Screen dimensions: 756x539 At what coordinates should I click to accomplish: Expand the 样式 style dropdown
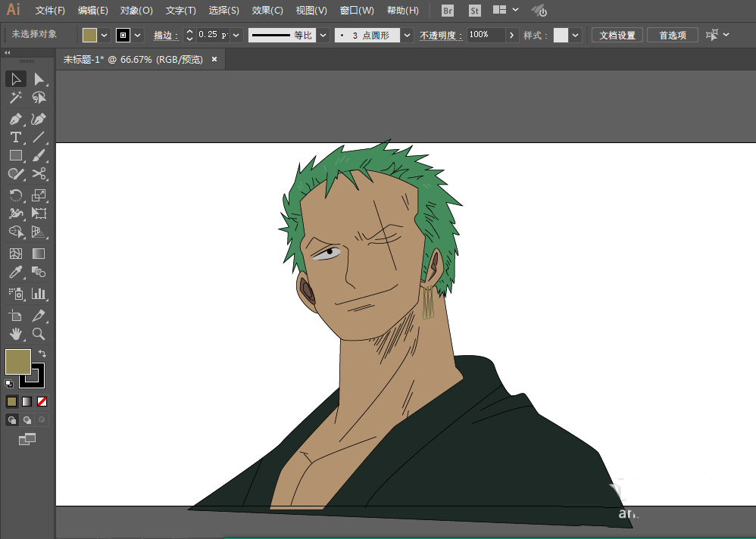point(575,35)
